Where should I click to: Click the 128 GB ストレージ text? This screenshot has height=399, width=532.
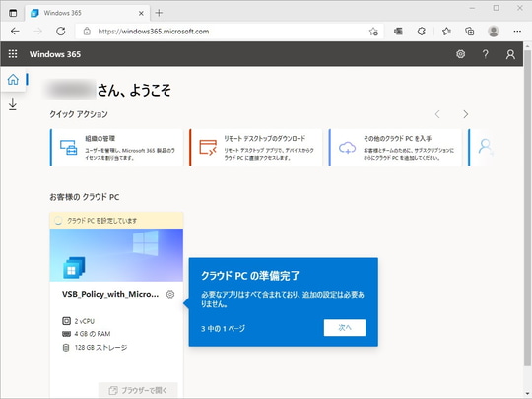coord(100,347)
